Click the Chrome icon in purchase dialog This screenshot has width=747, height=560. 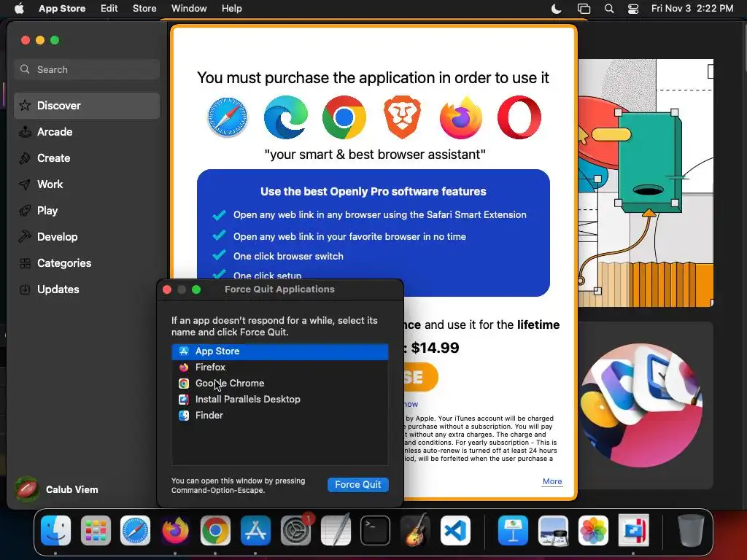[x=344, y=117]
